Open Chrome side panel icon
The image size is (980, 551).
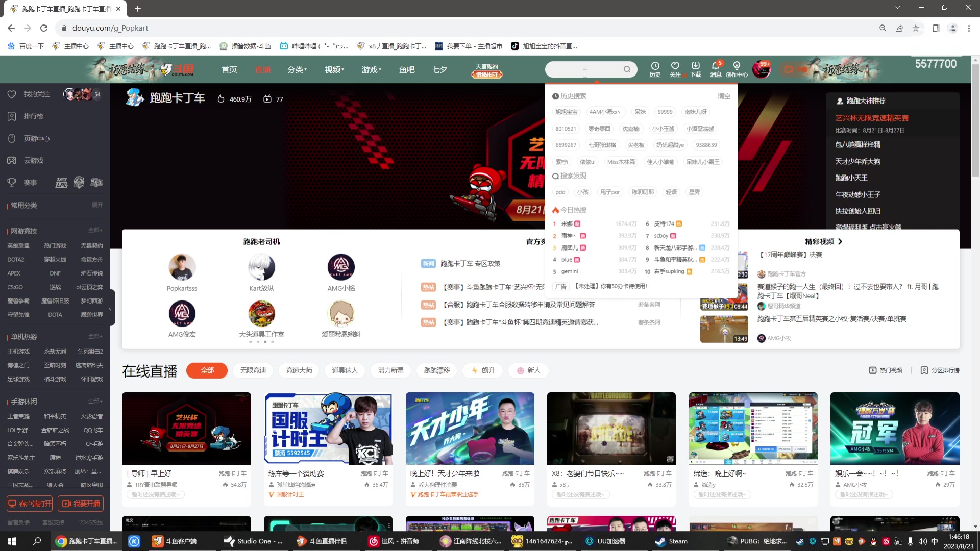(x=936, y=28)
